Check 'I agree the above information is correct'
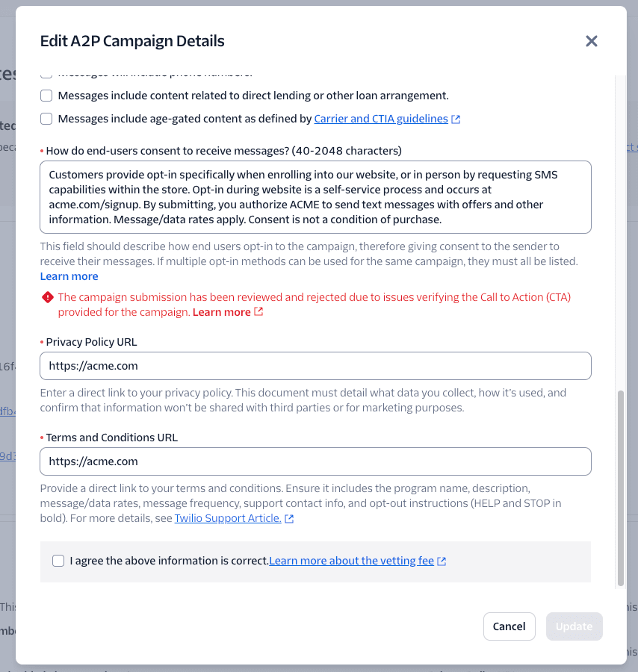This screenshot has height=672, width=638. pyautogui.click(x=58, y=560)
